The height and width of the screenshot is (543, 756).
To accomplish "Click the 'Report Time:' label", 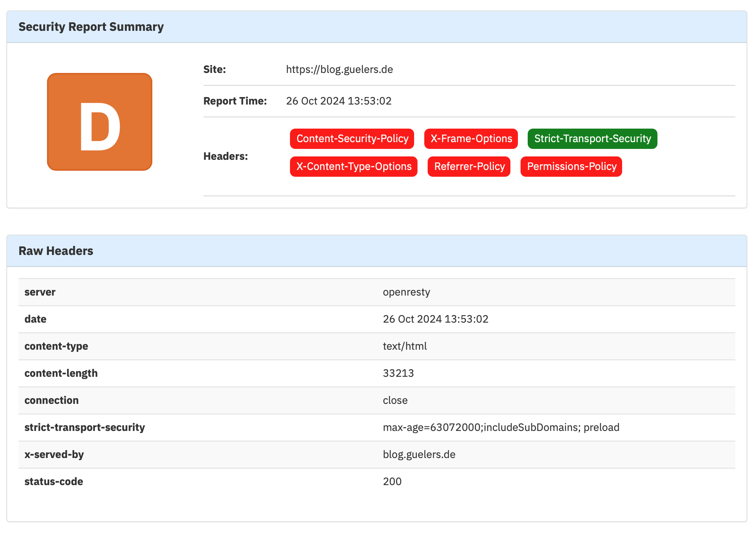I will pos(235,101).
